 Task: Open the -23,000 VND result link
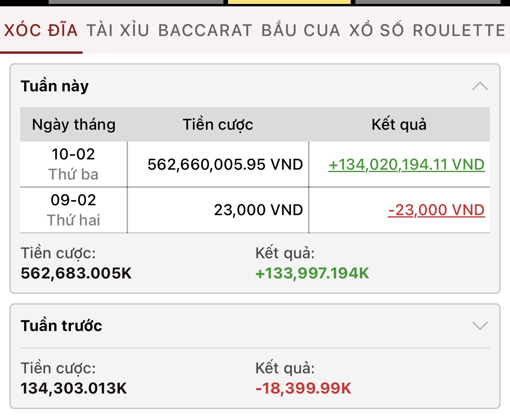coord(436,210)
